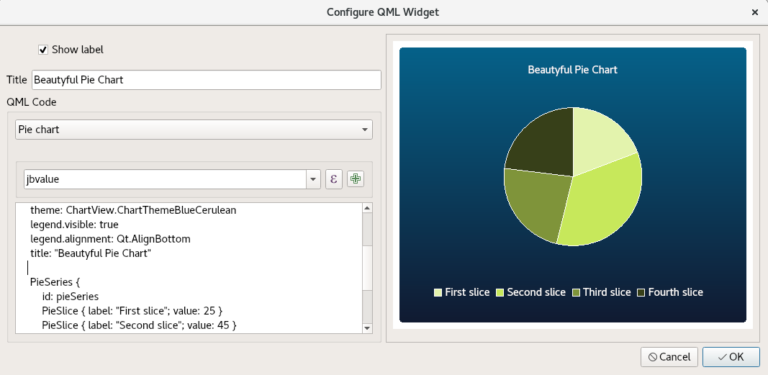
Task: Click the Title text input field
Action: point(206,80)
